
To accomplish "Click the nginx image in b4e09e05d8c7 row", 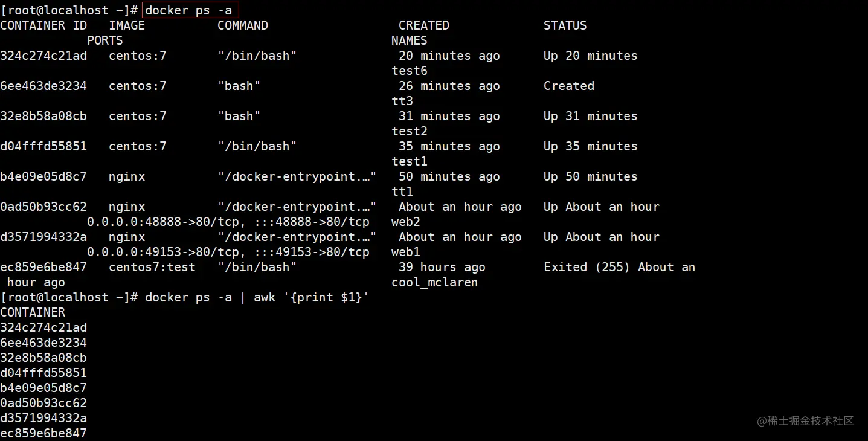I will pyautogui.click(x=127, y=176).
